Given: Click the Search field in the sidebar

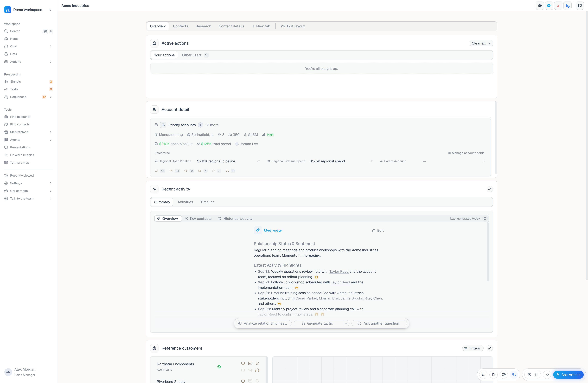Looking at the screenshot, I should [28, 31].
